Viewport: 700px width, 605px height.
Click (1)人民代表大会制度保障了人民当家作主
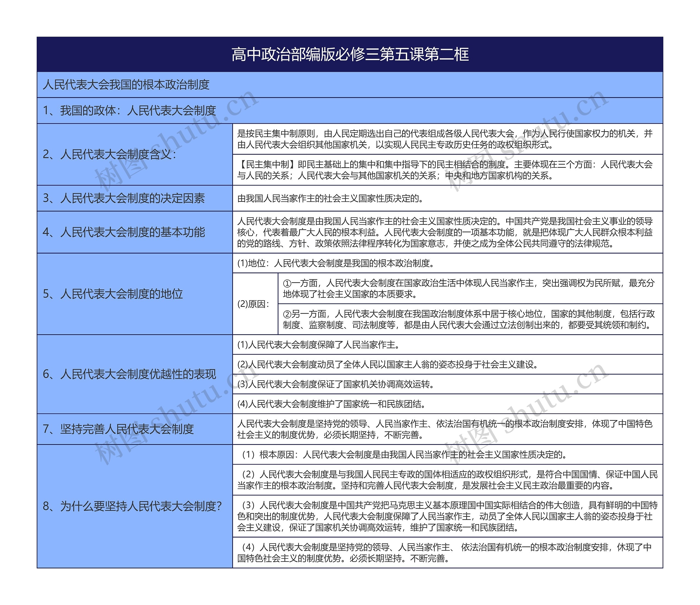click(x=448, y=344)
